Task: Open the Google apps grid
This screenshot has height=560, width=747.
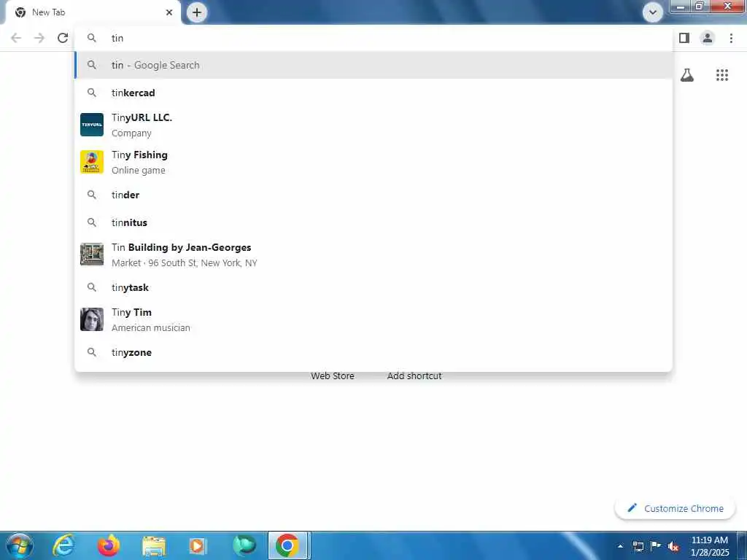Action: point(722,75)
